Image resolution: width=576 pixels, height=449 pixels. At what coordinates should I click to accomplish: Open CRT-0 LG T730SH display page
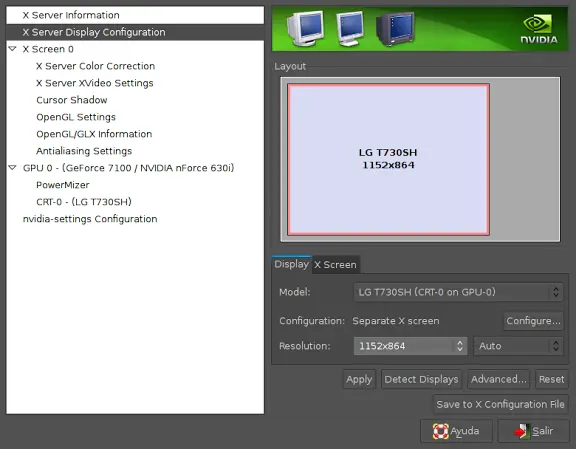[x=84, y=202]
